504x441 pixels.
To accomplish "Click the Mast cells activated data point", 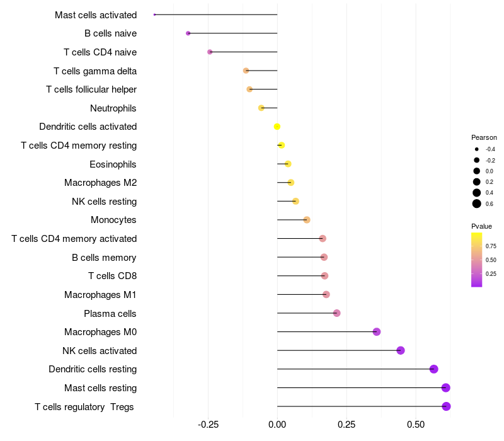I will point(154,14).
